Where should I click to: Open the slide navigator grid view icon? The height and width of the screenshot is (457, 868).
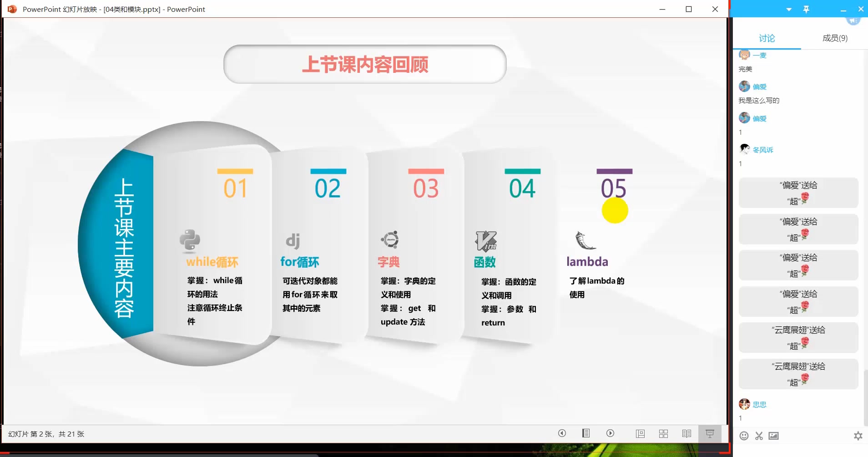(663, 433)
